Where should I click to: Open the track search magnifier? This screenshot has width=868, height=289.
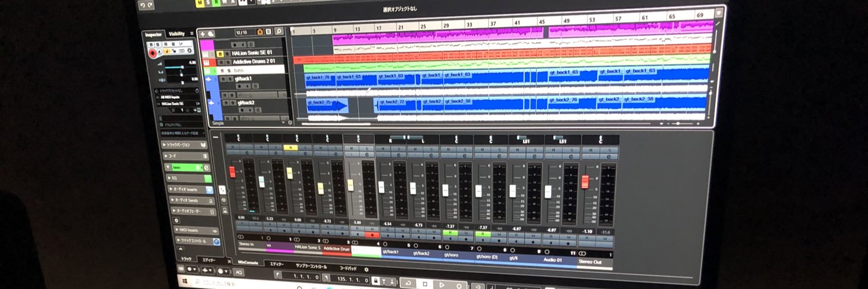[278, 31]
